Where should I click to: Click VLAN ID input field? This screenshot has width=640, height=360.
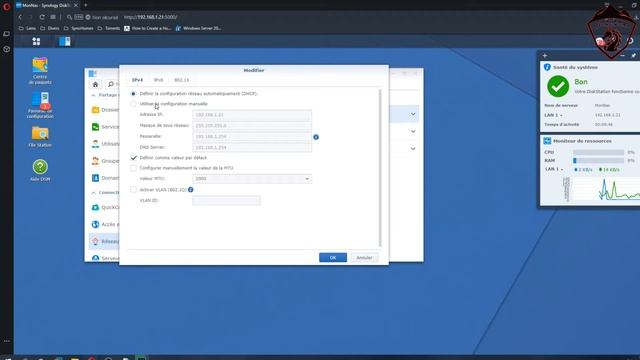(x=227, y=200)
